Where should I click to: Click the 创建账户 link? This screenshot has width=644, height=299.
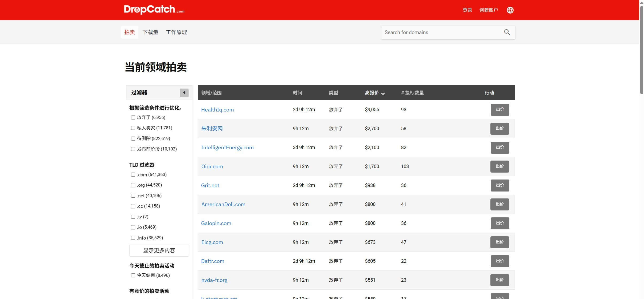point(489,10)
